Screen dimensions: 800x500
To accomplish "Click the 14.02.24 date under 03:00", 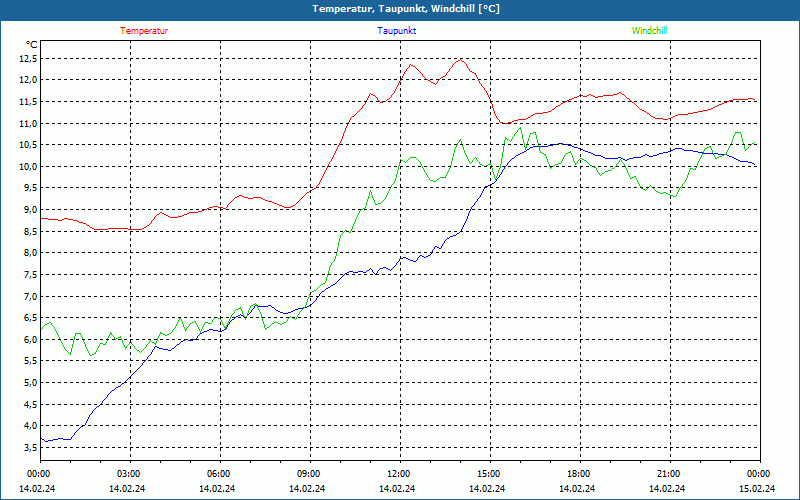I will (127, 488).
